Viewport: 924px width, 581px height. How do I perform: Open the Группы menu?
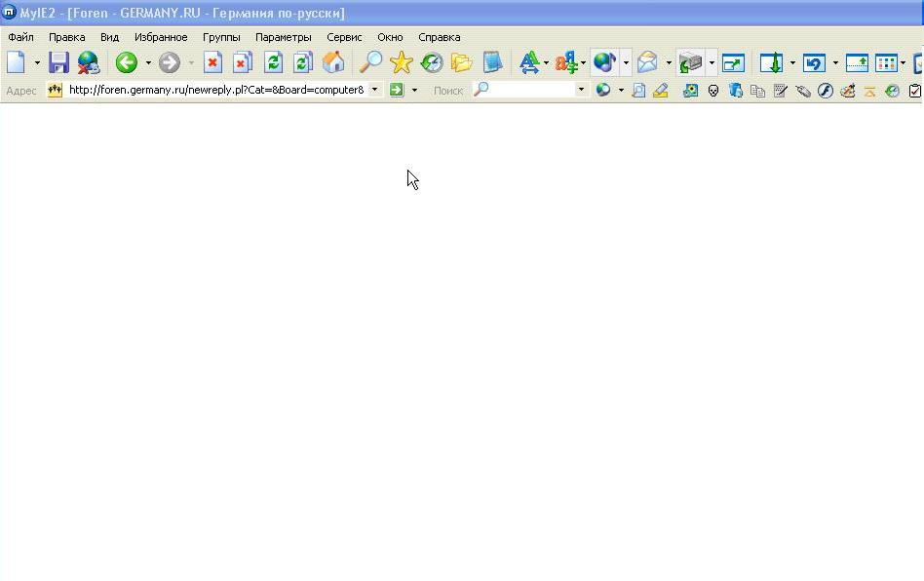tap(221, 37)
